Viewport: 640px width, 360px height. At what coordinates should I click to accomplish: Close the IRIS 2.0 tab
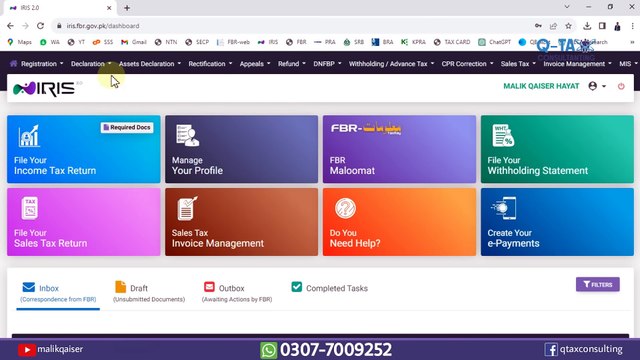point(109,8)
